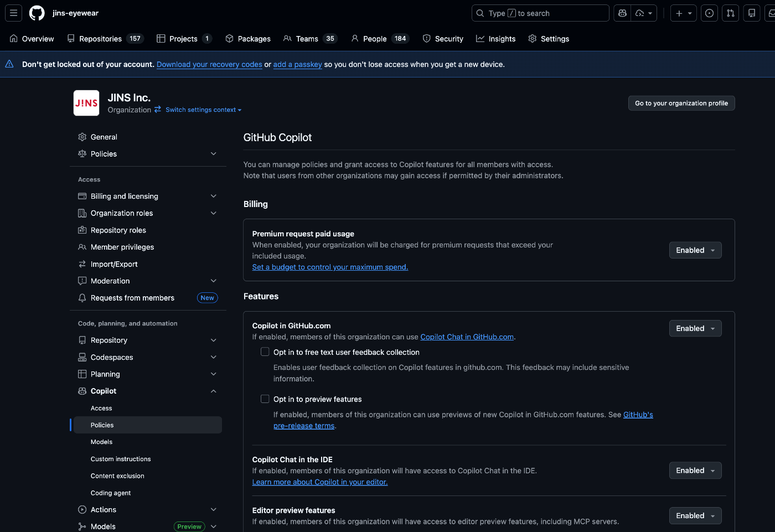Click the Requests from members bell icon
775x532 pixels.
(x=82, y=298)
